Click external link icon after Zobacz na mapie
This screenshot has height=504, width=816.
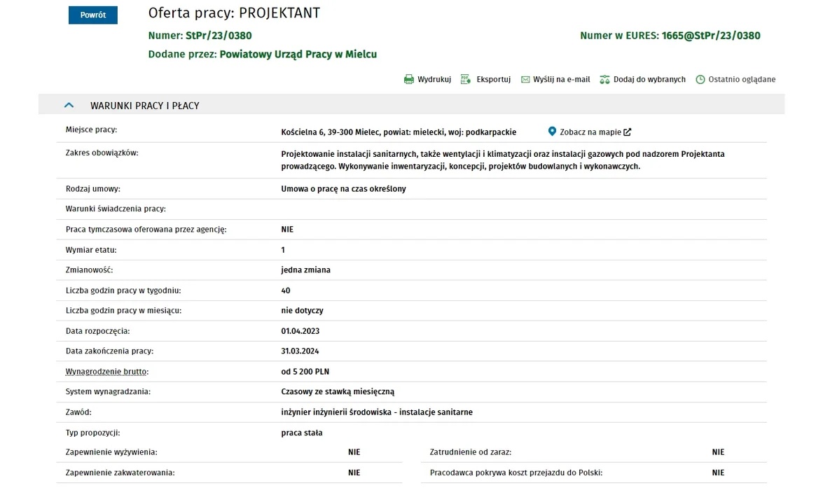[627, 132]
